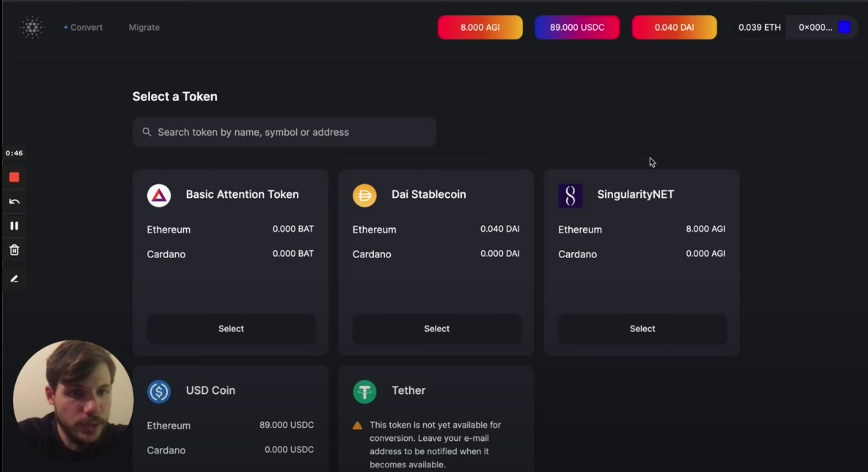Click the USD Coin title

tap(211, 390)
